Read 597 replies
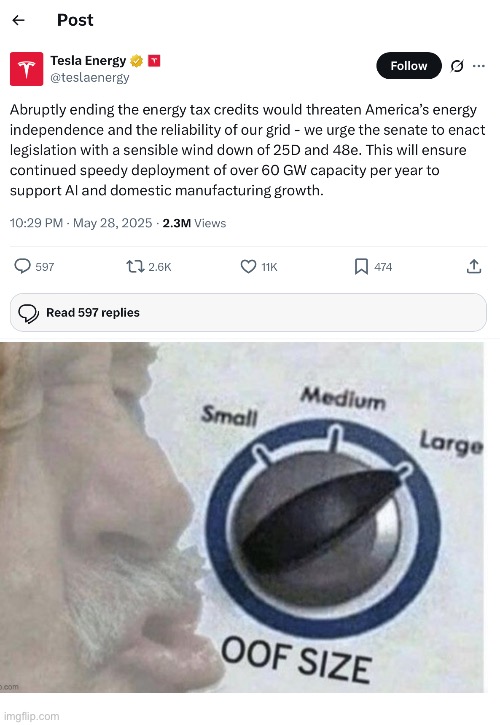 pos(248,313)
